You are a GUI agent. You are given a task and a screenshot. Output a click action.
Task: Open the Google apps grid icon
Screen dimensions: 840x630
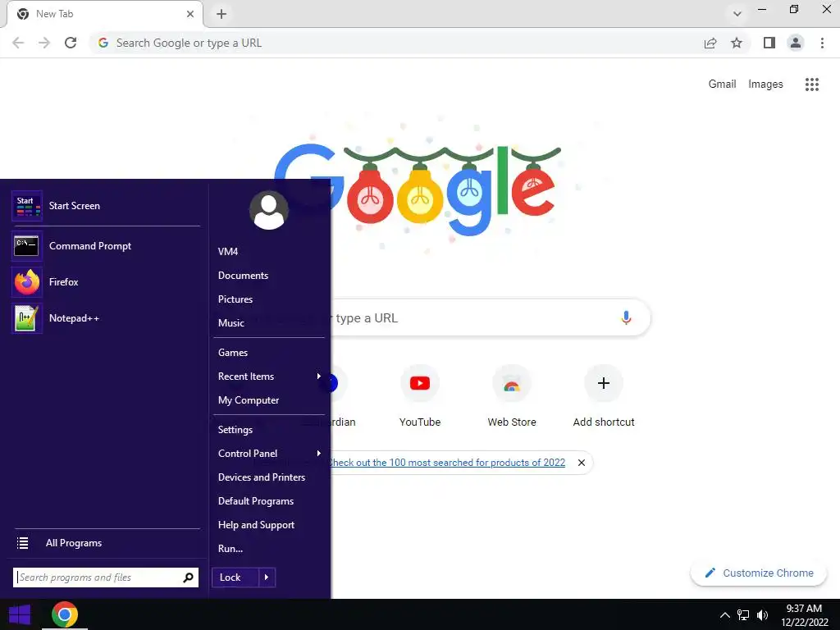[811, 84]
